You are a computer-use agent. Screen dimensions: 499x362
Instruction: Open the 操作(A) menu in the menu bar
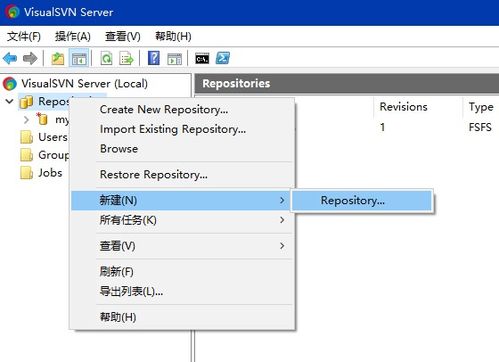(x=73, y=36)
